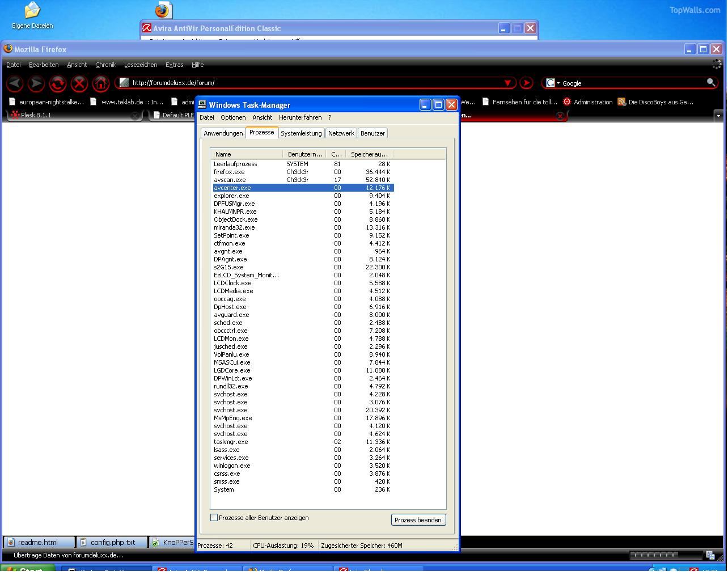This screenshot has height=575, width=728.
Task: Click the Google search input field
Action: coord(633,83)
